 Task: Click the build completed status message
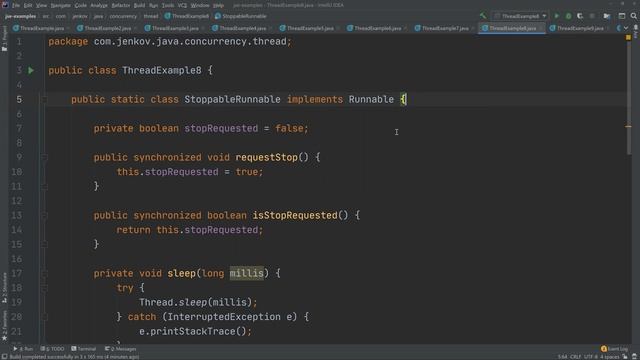coord(74,357)
